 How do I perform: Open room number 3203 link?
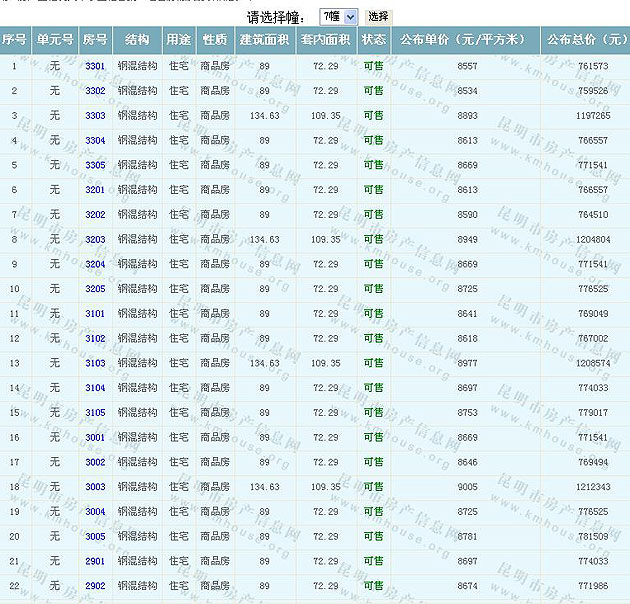point(95,240)
